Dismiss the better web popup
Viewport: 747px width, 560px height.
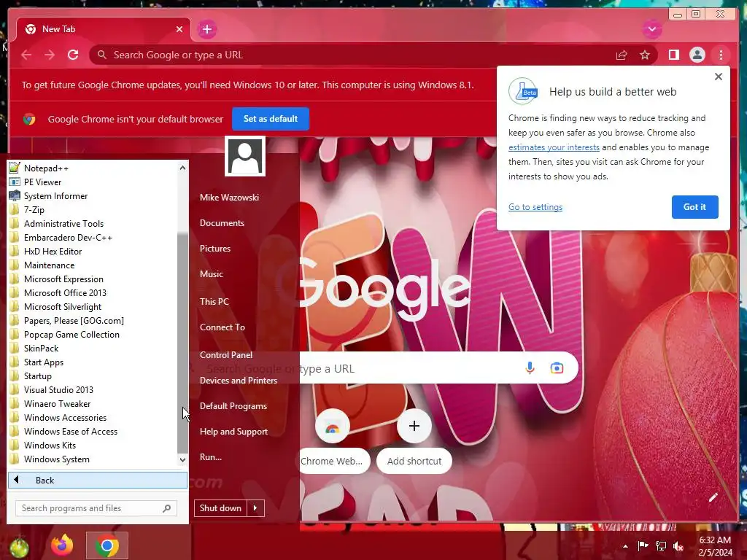719,77
